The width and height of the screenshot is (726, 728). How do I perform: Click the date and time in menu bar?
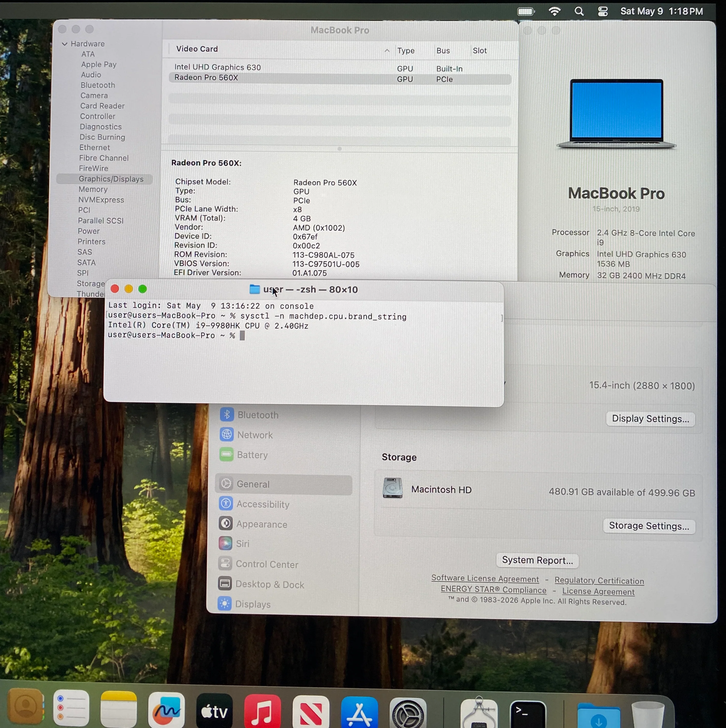point(662,11)
